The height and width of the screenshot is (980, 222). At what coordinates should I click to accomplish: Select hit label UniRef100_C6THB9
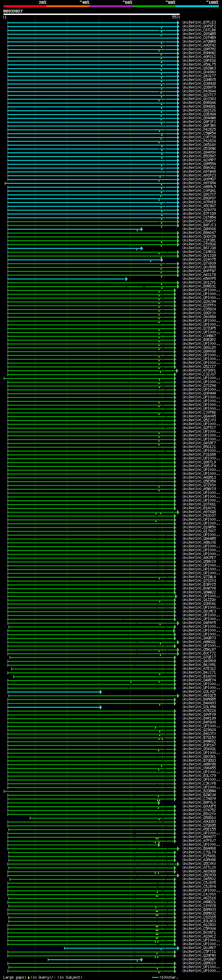pos(199,38)
